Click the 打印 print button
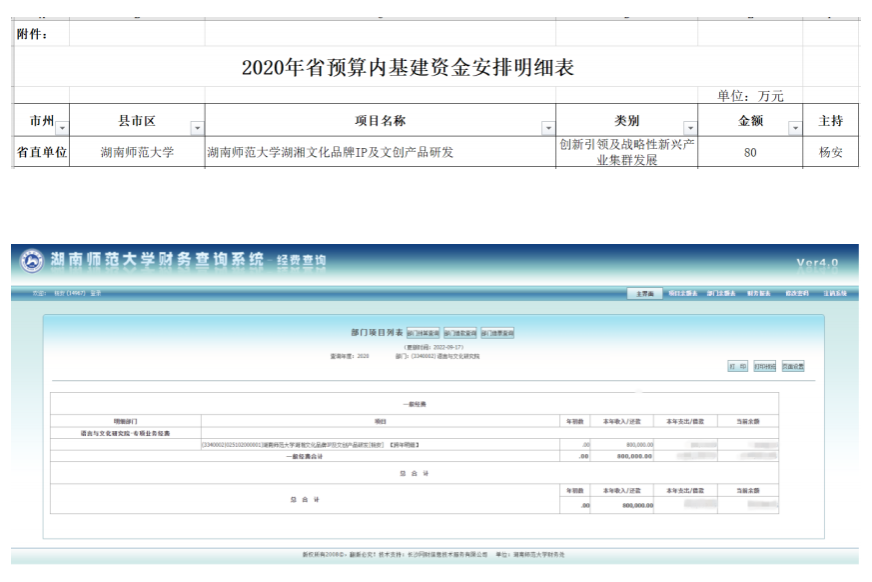 click(738, 367)
